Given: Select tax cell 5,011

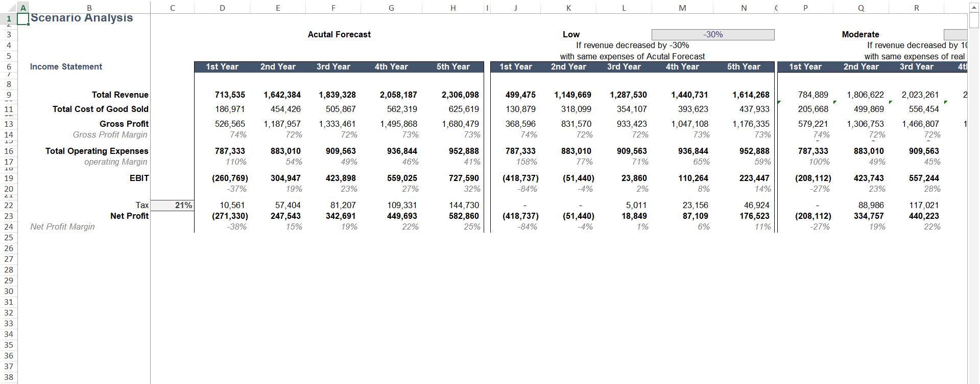Looking at the screenshot, I should [636, 205].
